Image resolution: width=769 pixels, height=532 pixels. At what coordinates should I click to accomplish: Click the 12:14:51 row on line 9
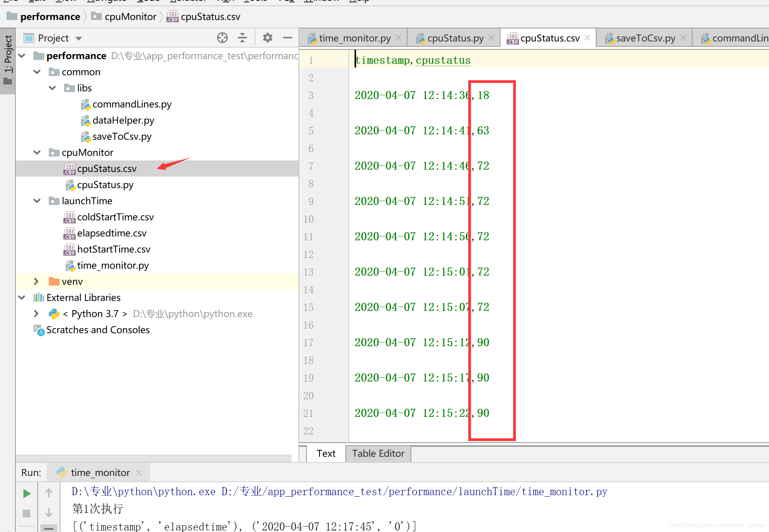tap(422, 201)
